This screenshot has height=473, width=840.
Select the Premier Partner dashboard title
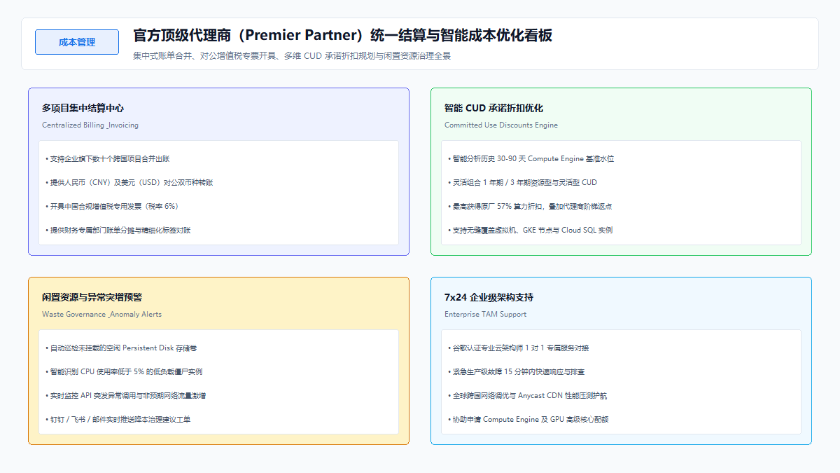coord(342,35)
